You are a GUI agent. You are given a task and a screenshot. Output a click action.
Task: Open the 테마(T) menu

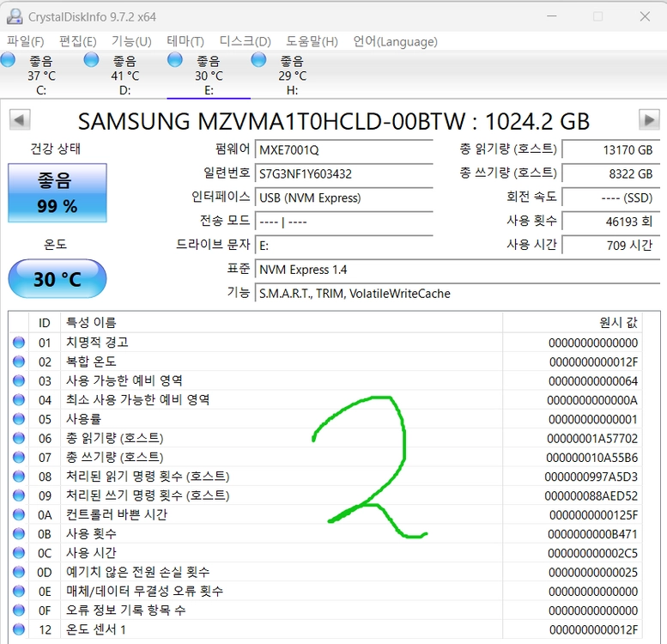[x=185, y=41]
